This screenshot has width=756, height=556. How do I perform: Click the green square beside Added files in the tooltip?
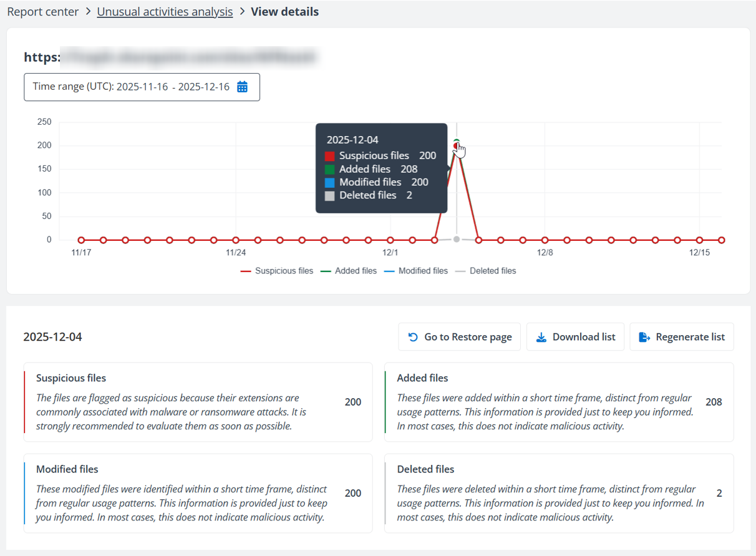(x=331, y=169)
